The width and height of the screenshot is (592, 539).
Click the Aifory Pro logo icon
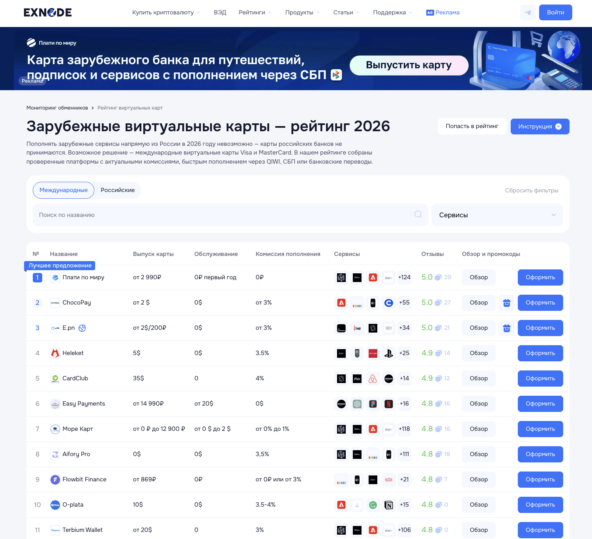tap(55, 454)
